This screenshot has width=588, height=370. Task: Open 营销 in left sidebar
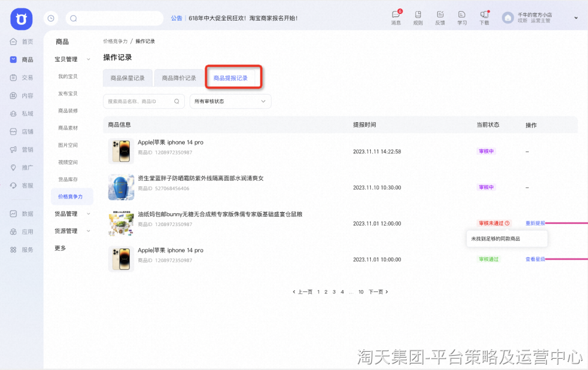[21, 150]
